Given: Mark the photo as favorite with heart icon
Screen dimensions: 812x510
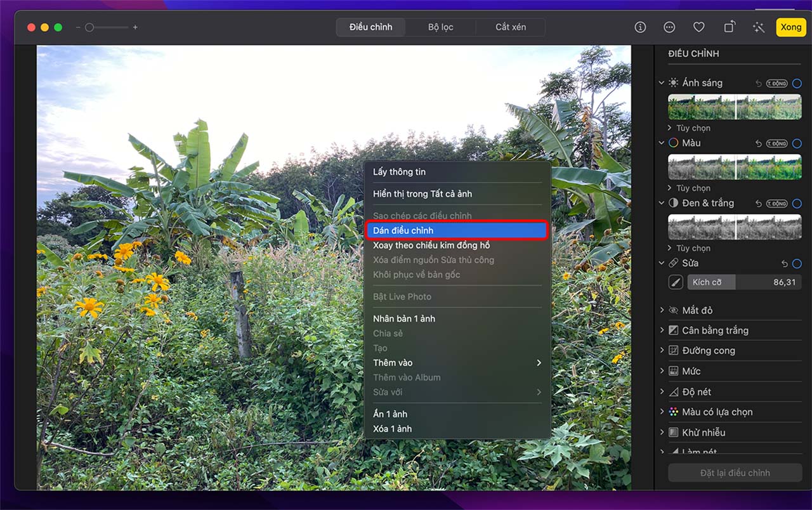Looking at the screenshot, I should 698,27.
